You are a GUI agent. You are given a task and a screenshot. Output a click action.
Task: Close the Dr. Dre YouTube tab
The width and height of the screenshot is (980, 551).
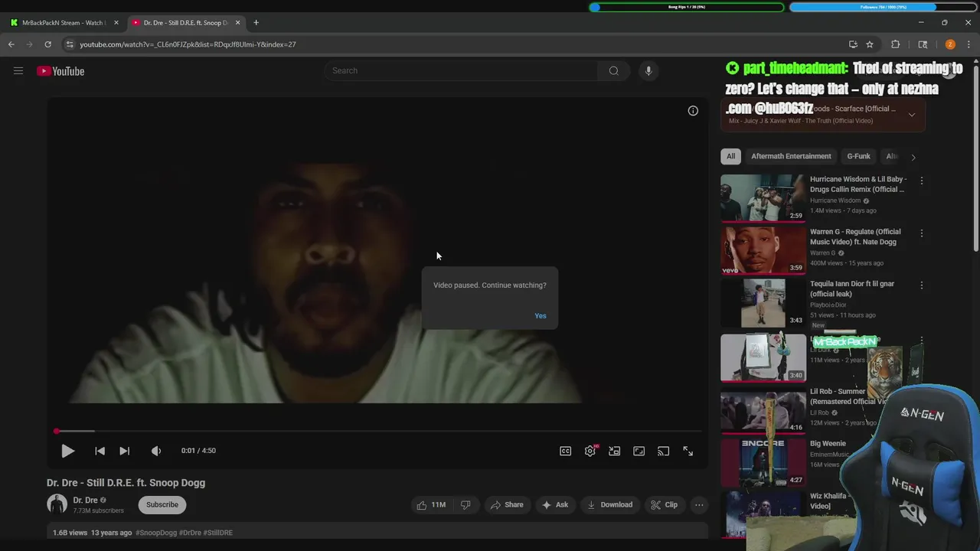[237, 23]
